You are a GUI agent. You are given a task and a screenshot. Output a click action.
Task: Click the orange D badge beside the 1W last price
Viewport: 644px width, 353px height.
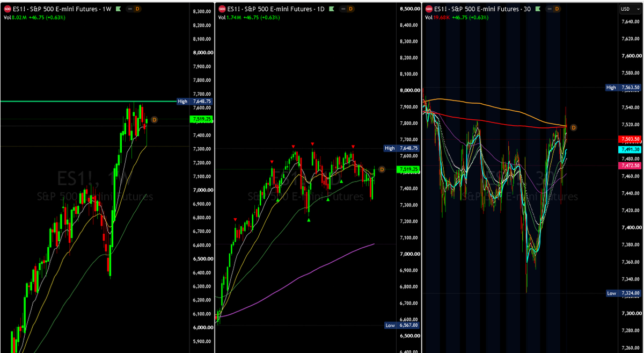click(x=154, y=119)
